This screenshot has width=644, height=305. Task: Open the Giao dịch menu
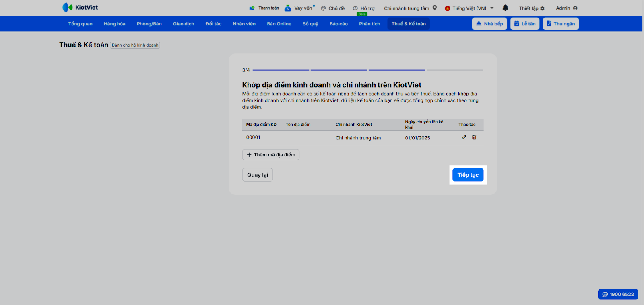tap(184, 24)
